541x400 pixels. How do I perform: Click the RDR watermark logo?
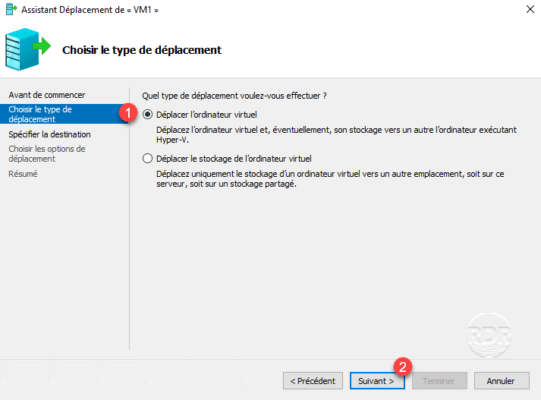[x=489, y=335]
